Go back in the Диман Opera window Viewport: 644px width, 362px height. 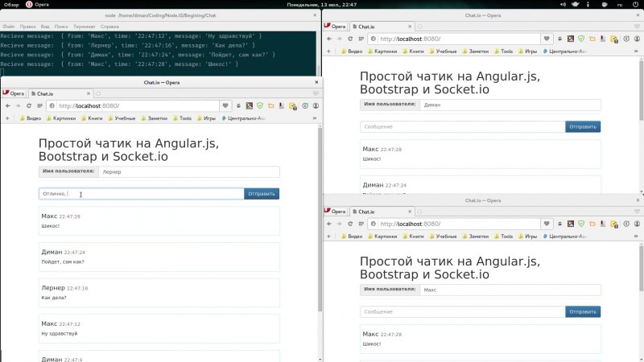pyautogui.click(x=329, y=39)
